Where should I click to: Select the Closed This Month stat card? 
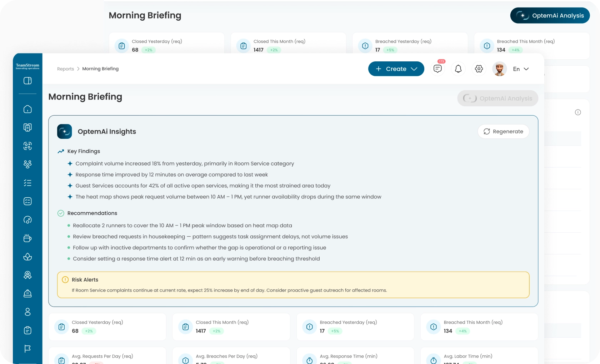(x=231, y=327)
